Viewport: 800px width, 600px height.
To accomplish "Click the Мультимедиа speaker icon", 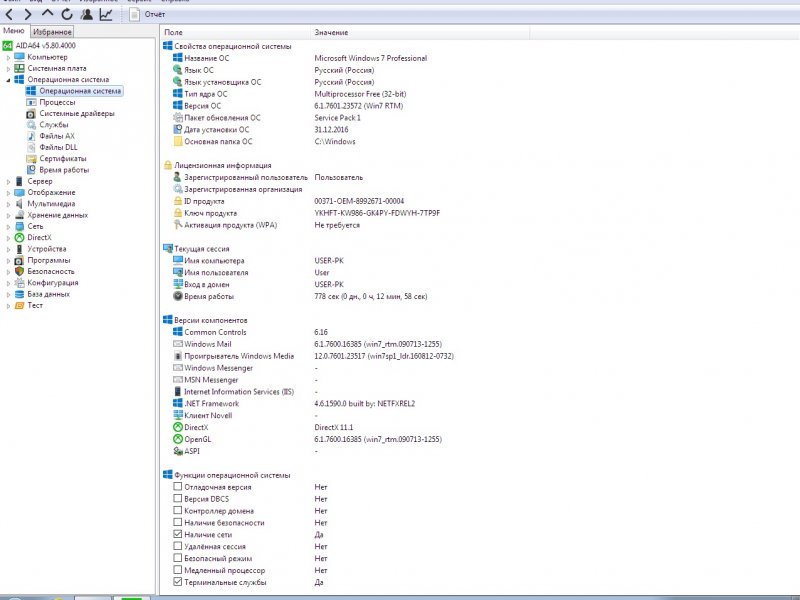I will tap(19, 204).
